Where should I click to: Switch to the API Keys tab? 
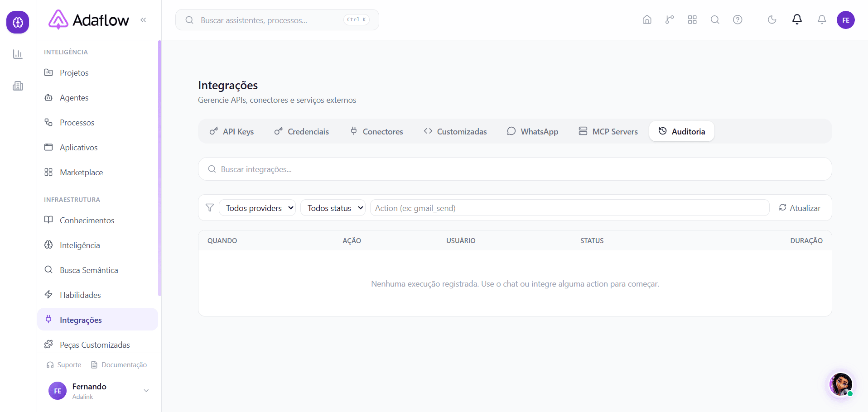(x=231, y=131)
